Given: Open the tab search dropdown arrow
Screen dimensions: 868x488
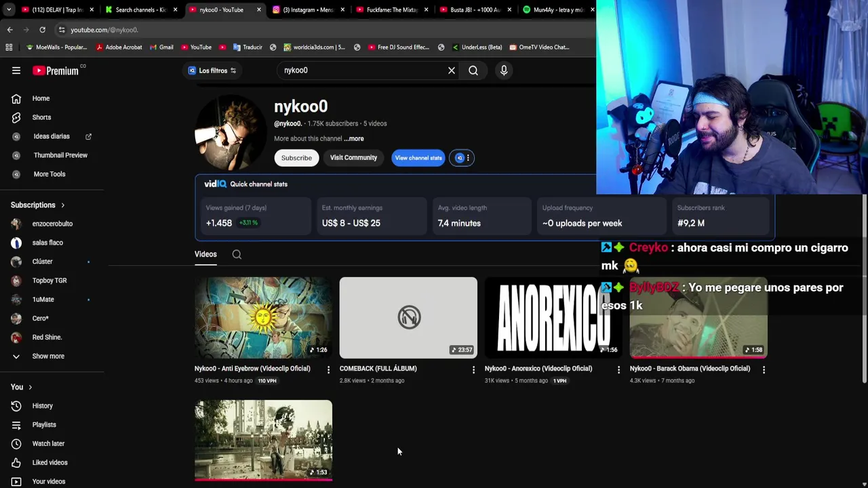Looking at the screenshot, I should coord(8,9).
